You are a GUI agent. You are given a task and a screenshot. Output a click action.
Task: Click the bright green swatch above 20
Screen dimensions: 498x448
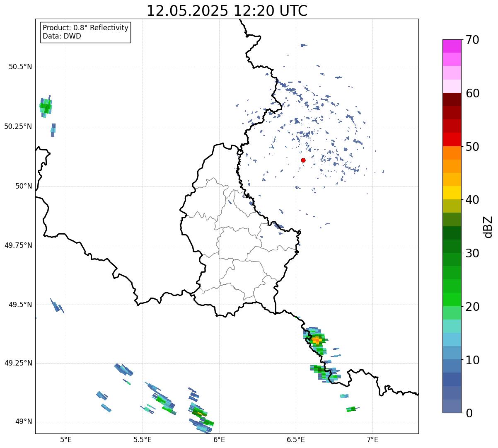pos(452,300)
